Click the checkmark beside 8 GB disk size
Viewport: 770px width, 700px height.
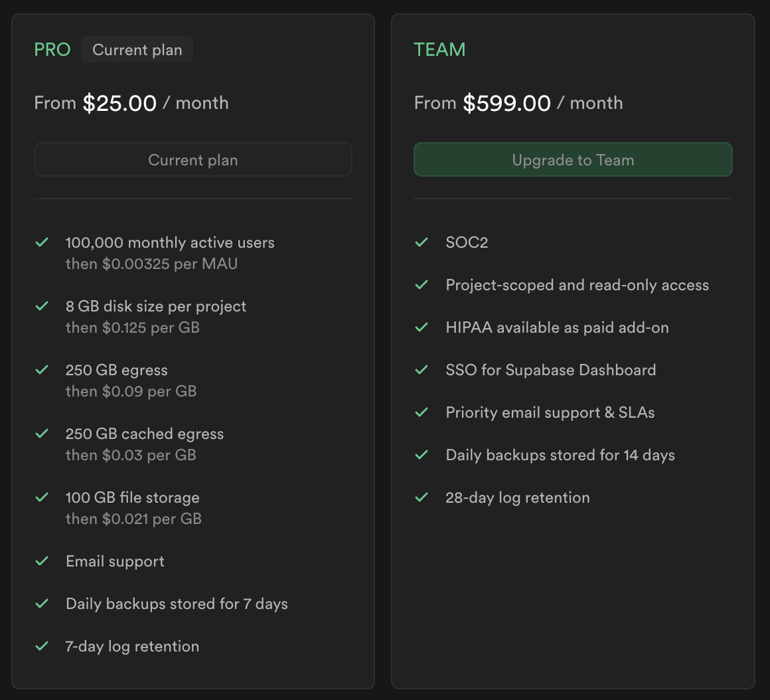pyautogui.click(x=42, y=306)
